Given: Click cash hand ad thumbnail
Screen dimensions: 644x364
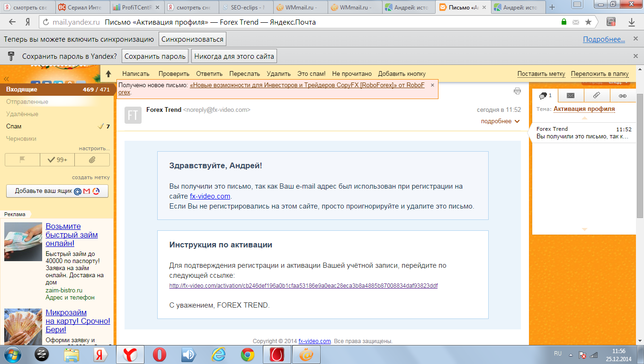Looking at the screenshot, I should click(23, 242).
